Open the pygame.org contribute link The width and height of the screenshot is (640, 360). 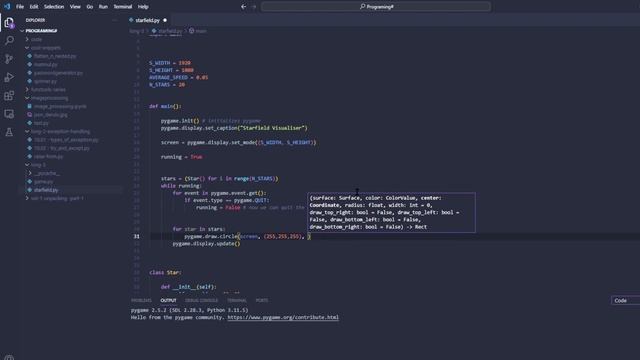(283, 317)
